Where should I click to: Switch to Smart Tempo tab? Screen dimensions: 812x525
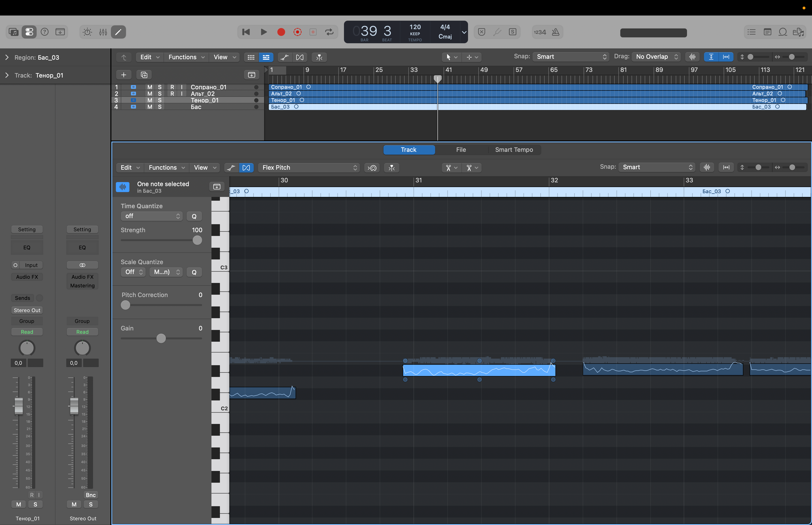514,150
